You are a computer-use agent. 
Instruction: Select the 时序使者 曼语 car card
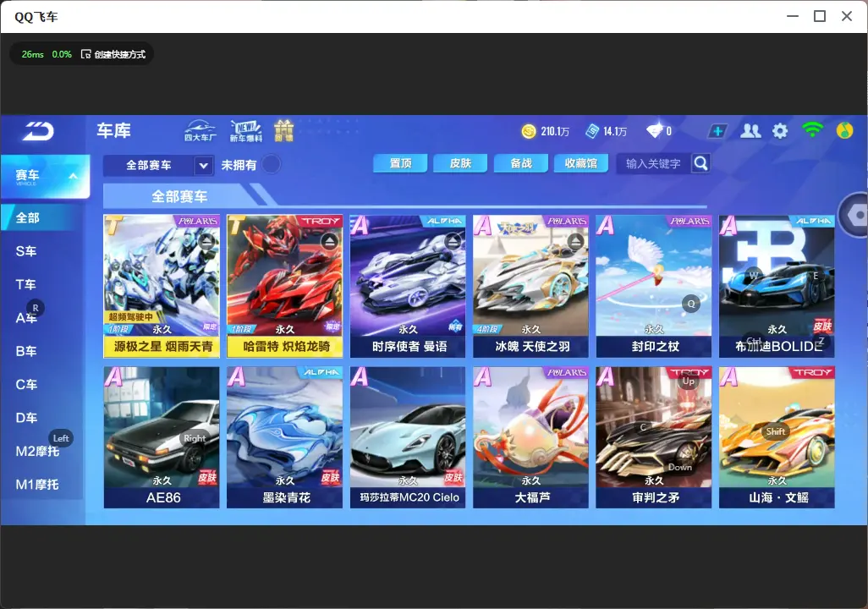click(x=408, y=286)
